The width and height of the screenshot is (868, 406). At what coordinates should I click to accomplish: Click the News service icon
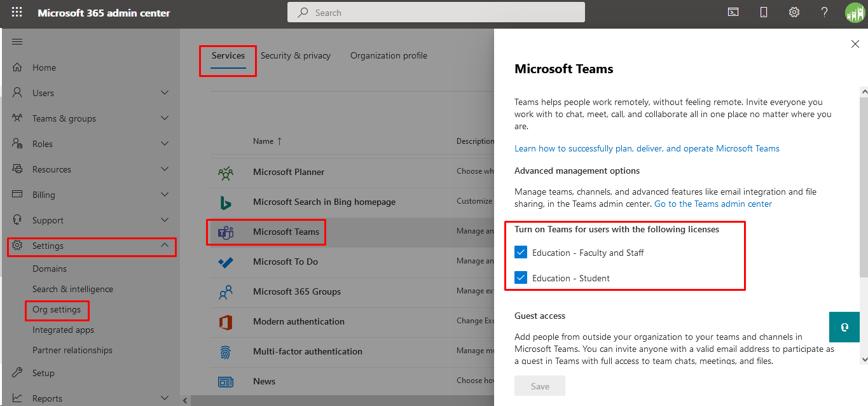pyautogui.click(x=226, y=381)
